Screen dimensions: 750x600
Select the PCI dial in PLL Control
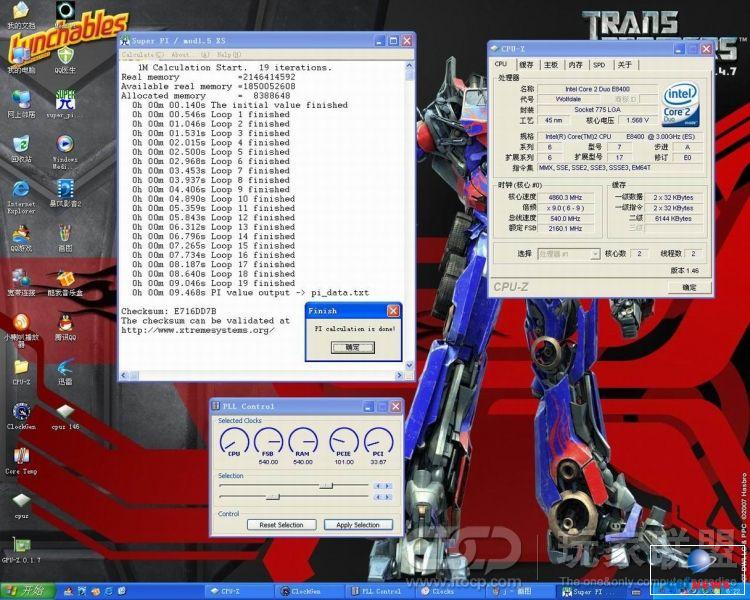[x=378, y=441]
